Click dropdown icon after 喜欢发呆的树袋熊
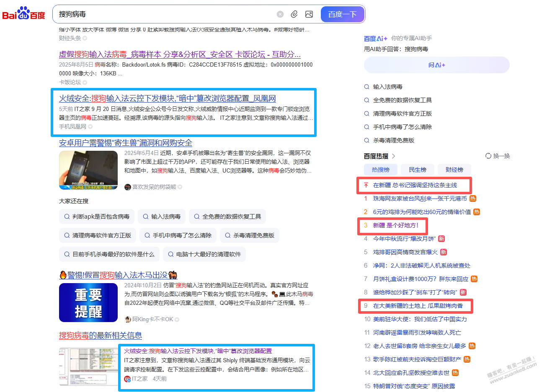Screen dimensions: 547x392 coord(180,187)
